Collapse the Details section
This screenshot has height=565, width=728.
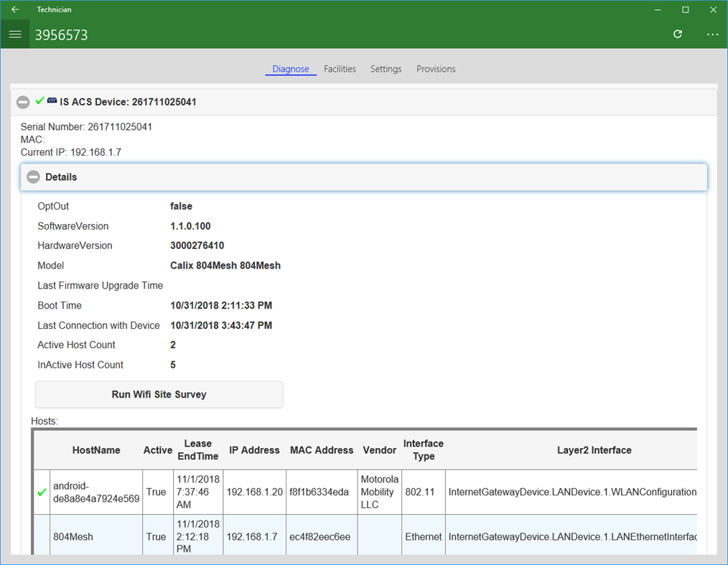(x=33, y=177)
